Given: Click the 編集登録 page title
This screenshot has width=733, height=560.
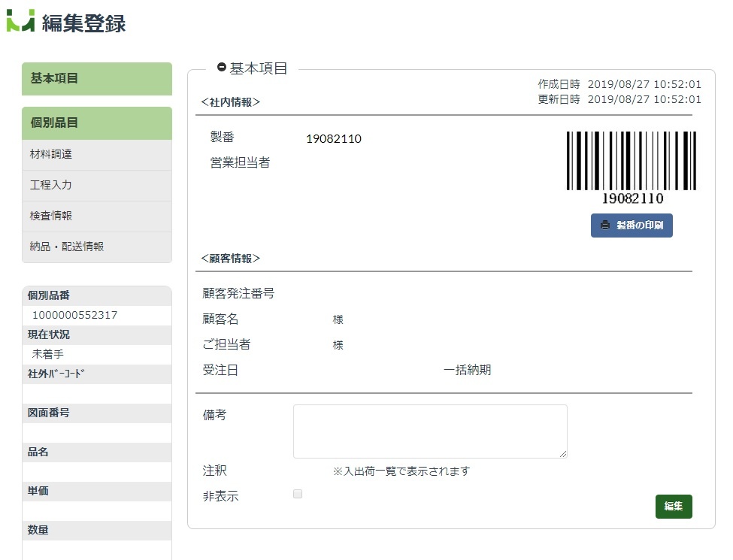Looking at the screenshot, I should coord(83,23).
